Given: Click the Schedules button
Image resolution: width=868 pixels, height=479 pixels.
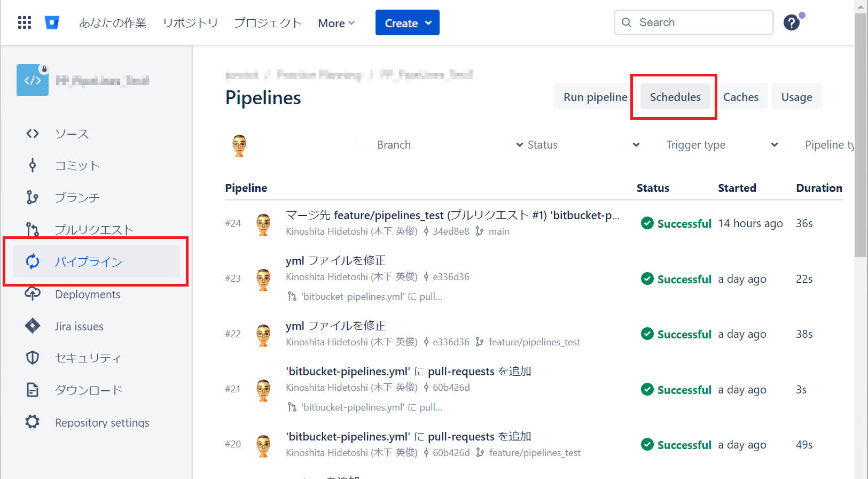Looking at the screenshot, I should [x=675, y=97].
